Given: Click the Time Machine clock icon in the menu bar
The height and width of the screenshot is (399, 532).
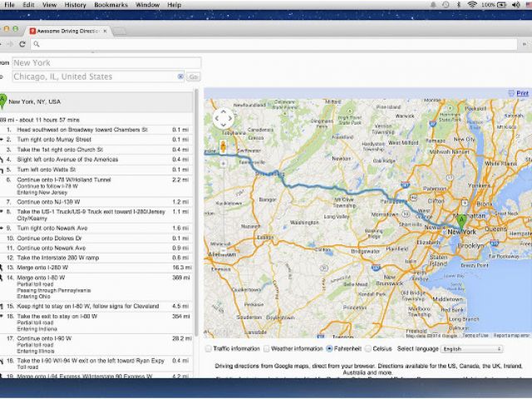Looking at the screenshot, I should coord(446,5).
